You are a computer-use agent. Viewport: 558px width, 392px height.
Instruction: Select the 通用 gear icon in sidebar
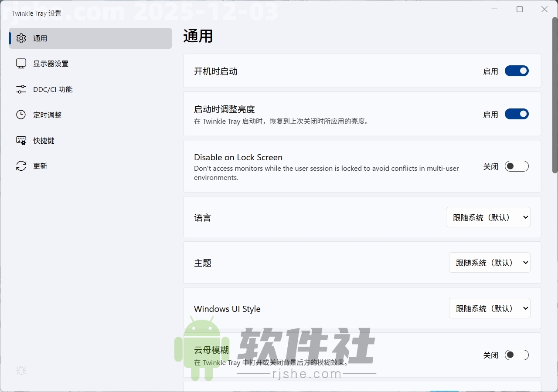pos(21,38)
